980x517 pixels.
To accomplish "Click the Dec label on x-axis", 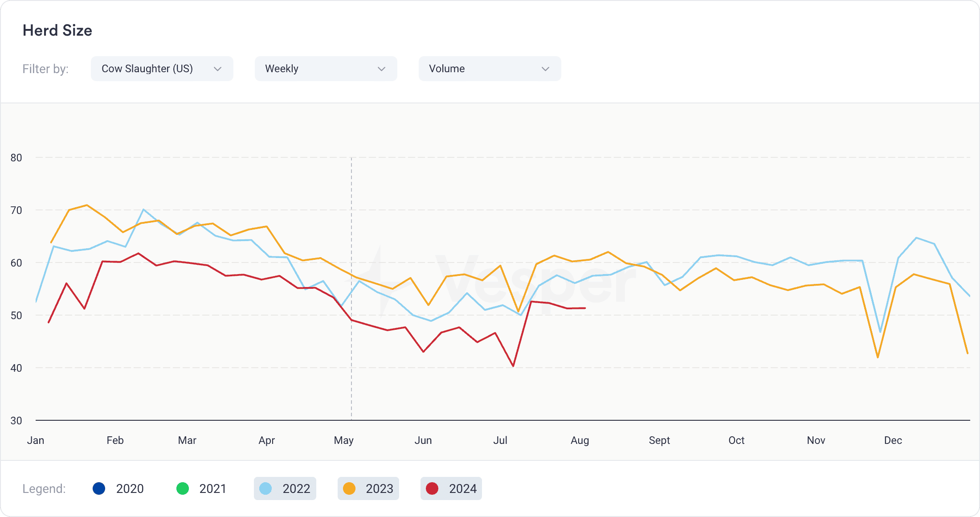I will click(x=893, y=440).
